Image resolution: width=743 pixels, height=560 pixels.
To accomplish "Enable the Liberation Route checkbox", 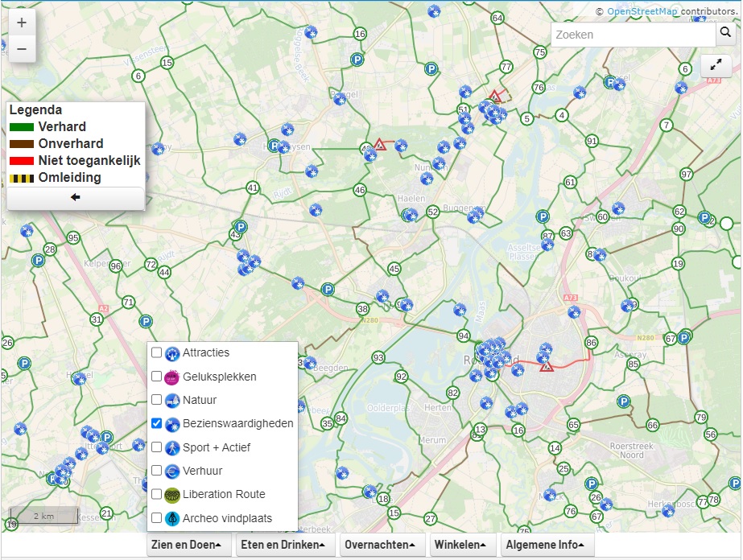I will pyautogui.click(x=156, y=494).
